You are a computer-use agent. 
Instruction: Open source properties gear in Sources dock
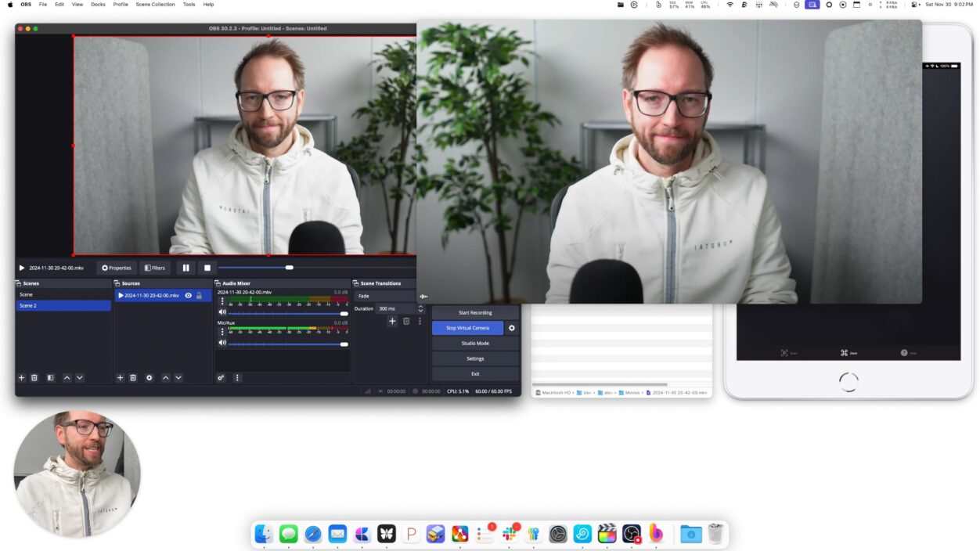[150, 378]
